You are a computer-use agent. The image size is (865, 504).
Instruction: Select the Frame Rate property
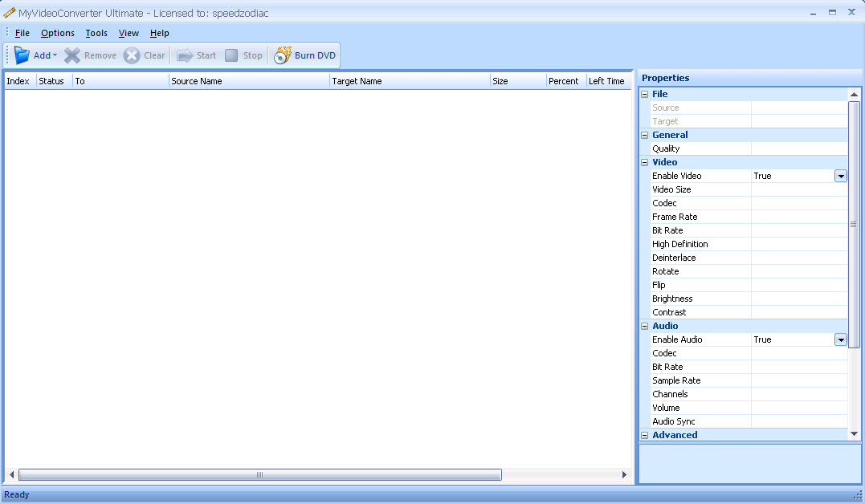tap(749, 217)
